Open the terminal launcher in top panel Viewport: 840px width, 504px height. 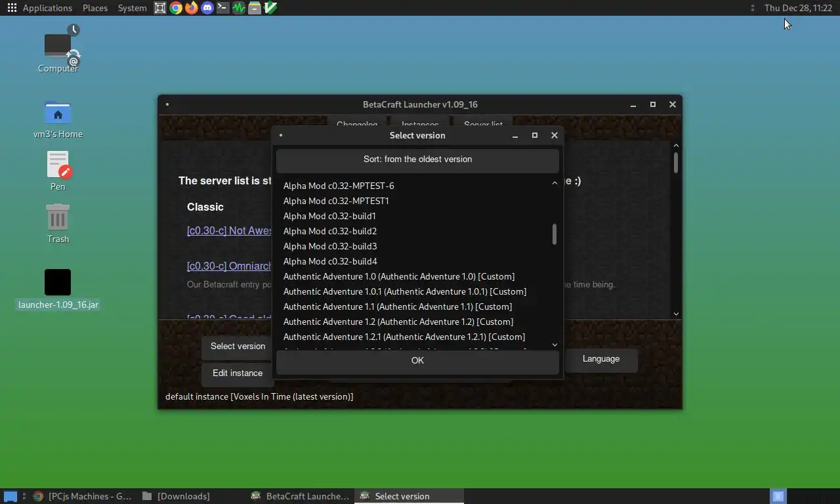[223, 8]
